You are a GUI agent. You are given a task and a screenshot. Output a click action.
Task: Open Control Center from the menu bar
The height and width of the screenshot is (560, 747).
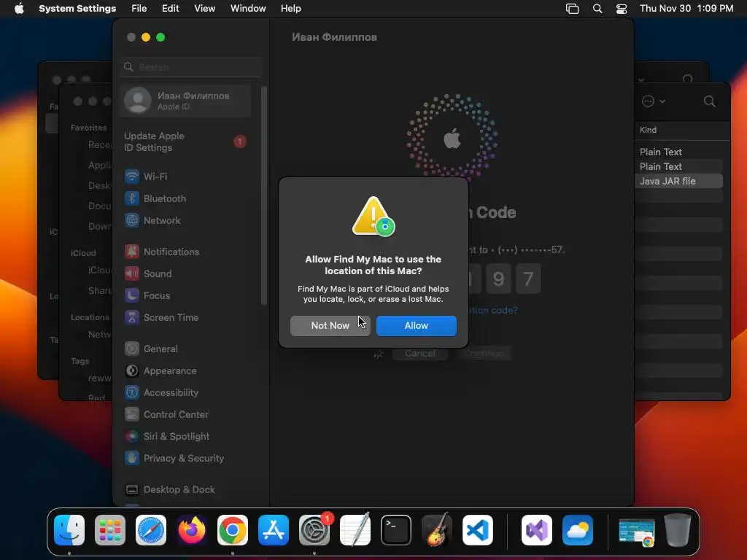[x=622, y=9]
